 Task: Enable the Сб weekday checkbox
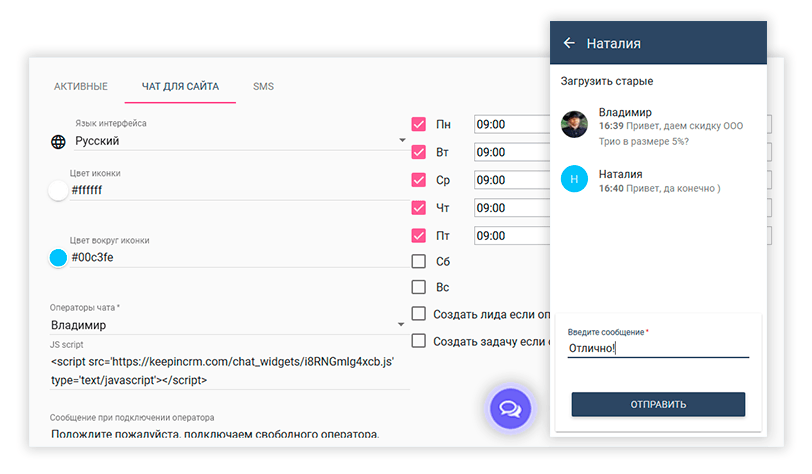pos(418,261)
